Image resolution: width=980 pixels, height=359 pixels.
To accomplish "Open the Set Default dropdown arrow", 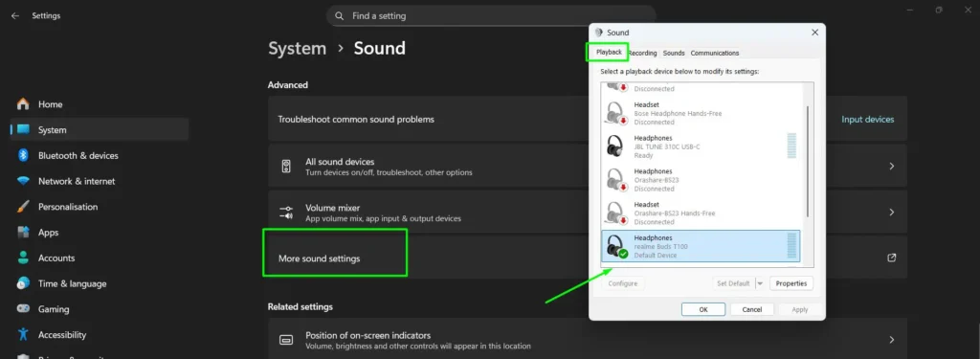I will 760,283.
